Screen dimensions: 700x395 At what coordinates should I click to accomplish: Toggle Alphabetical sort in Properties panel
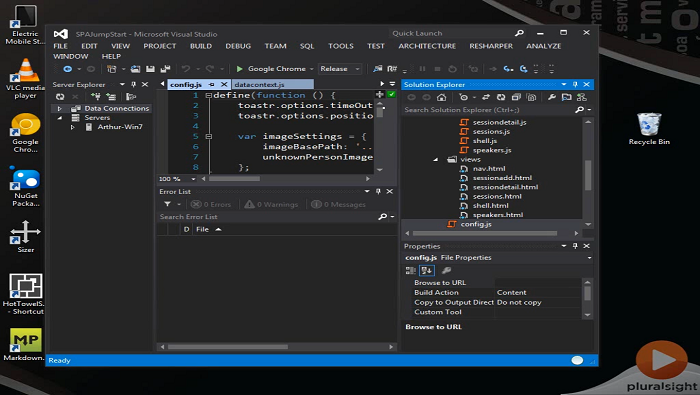(427, 270)
